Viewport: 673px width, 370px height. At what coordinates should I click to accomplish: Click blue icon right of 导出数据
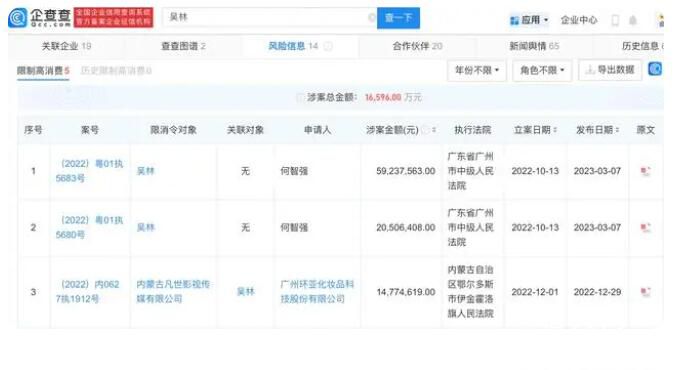(x=655, y=69)
